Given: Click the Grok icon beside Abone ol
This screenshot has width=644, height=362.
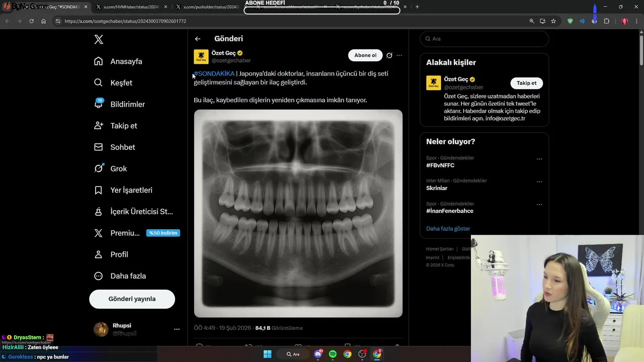Looking at the screenshot, I should click(389, 55).
